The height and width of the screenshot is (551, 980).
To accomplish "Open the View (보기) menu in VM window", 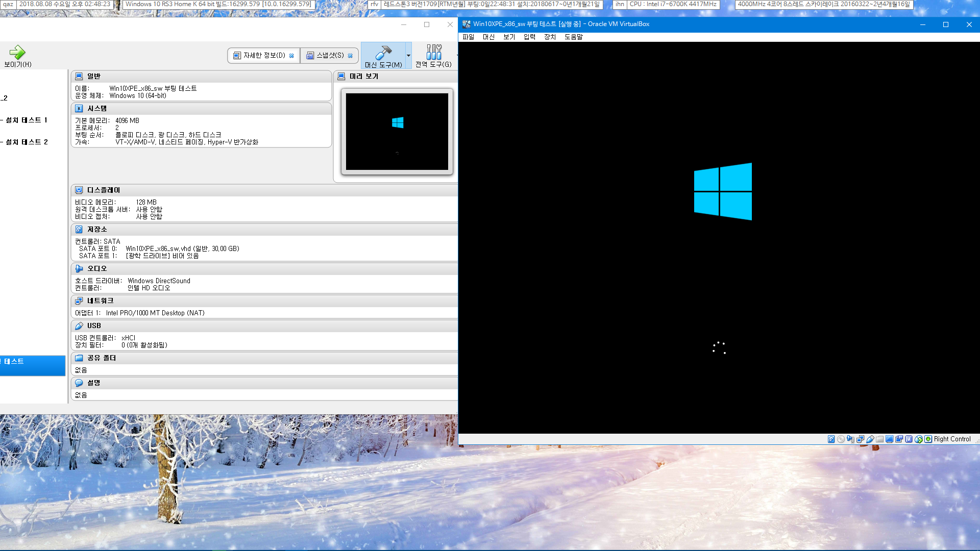I will [x=509, y=37].
